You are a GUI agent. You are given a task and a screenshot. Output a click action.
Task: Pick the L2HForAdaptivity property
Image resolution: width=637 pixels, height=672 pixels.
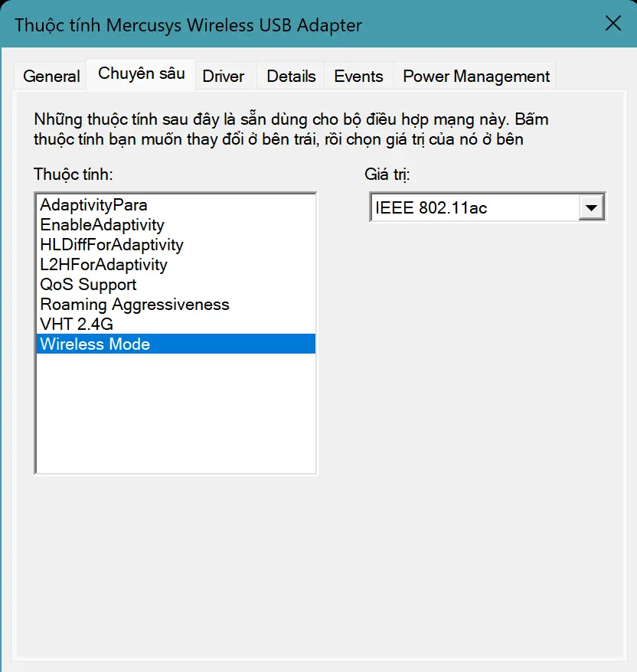point(176,264)
